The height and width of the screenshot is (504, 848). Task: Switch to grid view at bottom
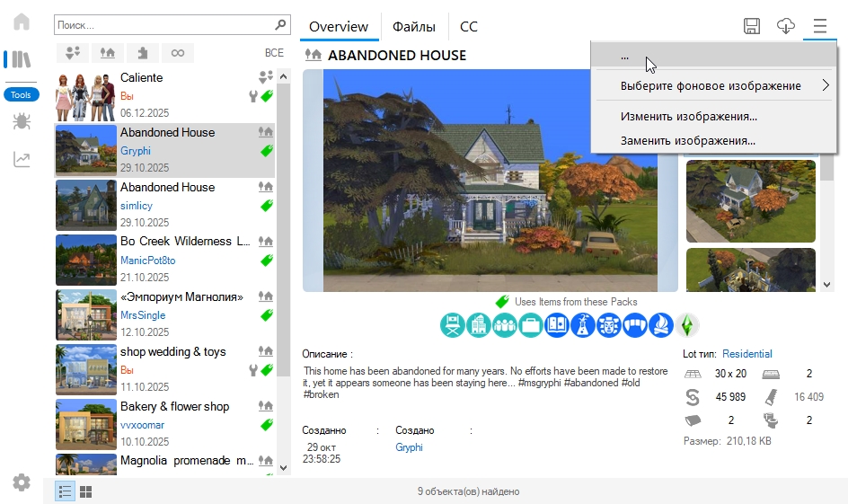[86, 491]
